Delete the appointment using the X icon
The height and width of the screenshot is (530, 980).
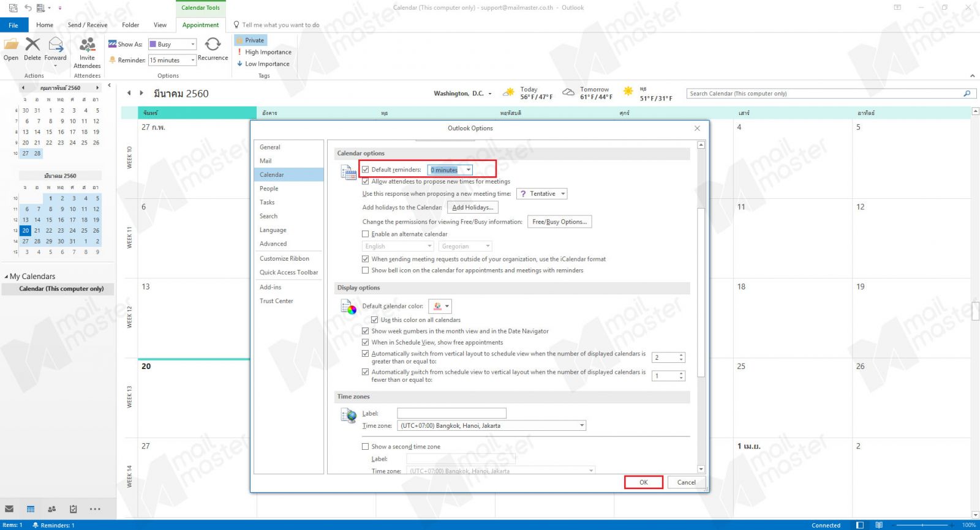(x=32, y=49)
